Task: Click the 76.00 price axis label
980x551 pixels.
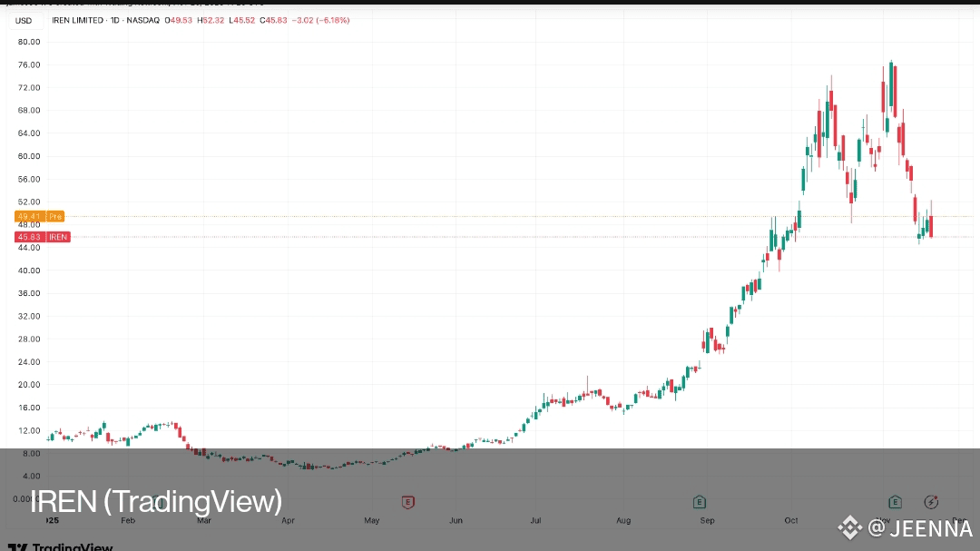Action: (29, 65)
